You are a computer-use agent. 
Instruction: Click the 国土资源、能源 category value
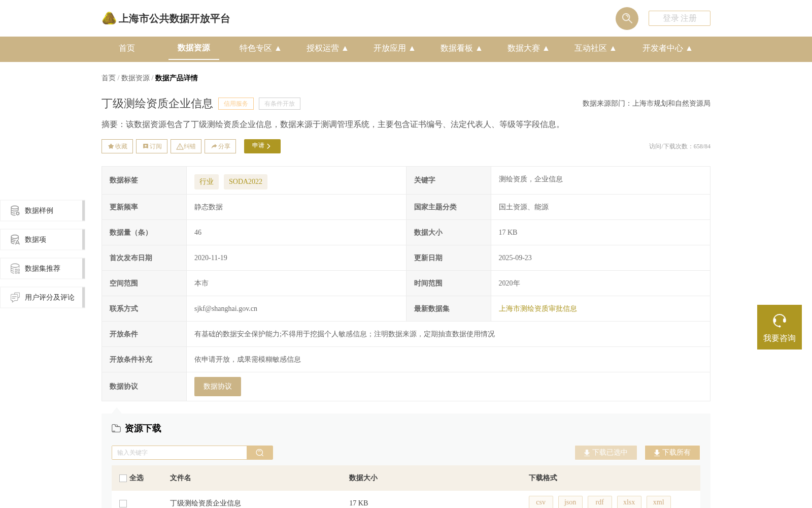click(x=524, y=207)
